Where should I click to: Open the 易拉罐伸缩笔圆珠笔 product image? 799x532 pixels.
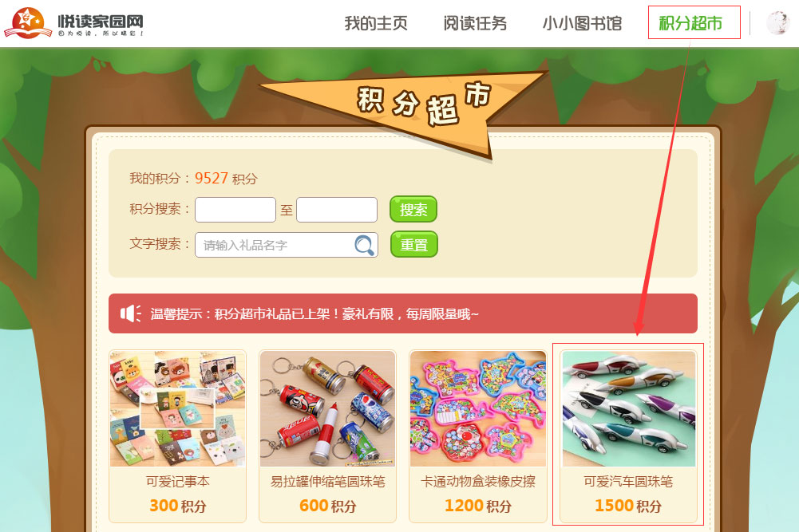tap(327, 409)
